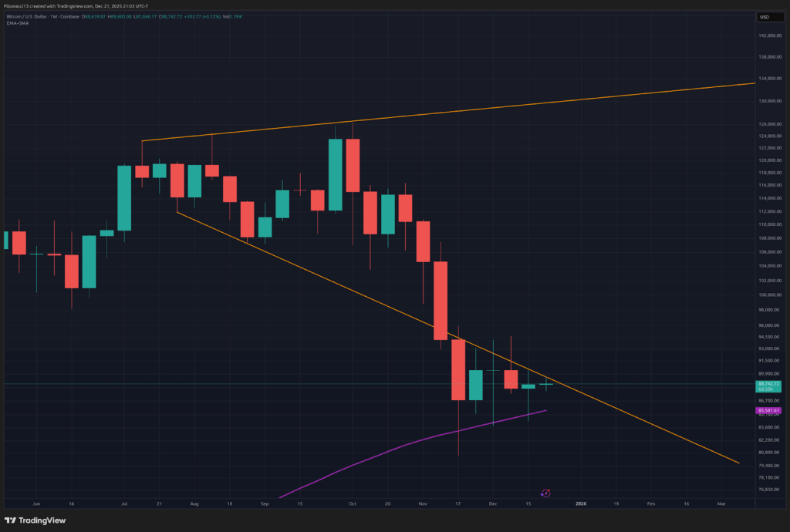Toggle the 6d 20h candle countdown display

(767, 391)
